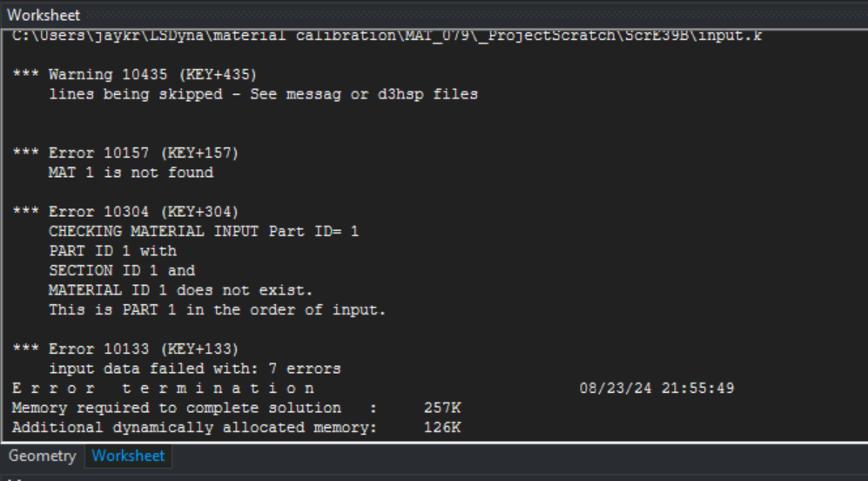Click the 'lines being skipped' message text
The width and height of the screenshot is (868, 481).
pos(263,94)
